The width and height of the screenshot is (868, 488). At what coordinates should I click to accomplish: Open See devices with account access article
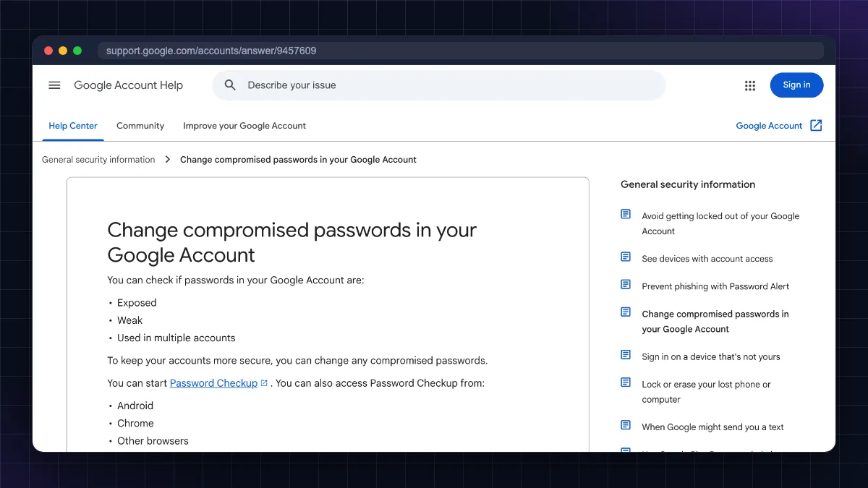coord(707,259)
